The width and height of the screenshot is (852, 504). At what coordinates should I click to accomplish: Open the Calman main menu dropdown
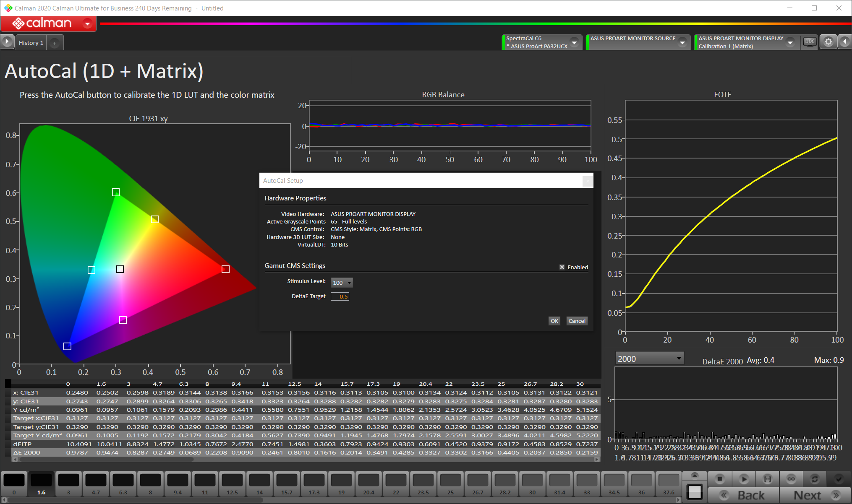87,23
